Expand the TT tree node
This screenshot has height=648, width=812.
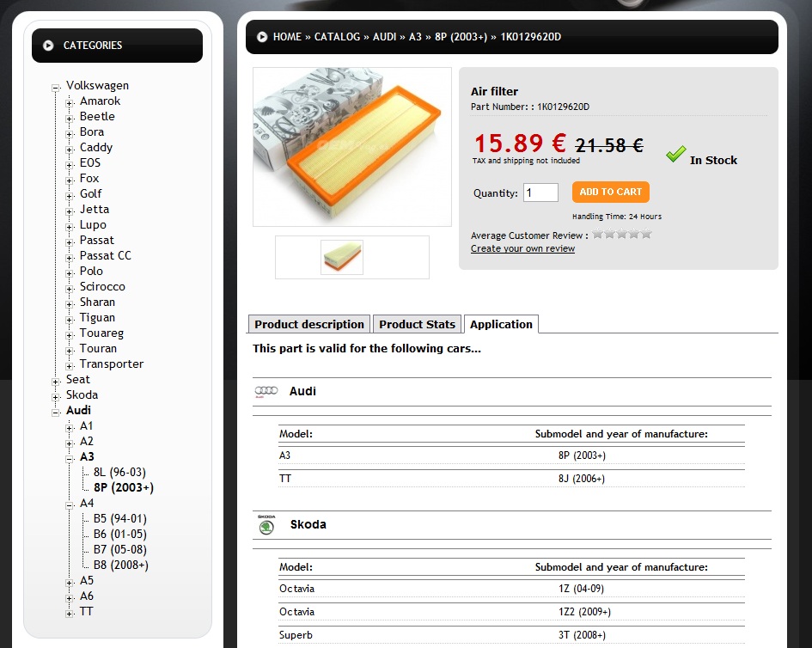pos(70,614)
